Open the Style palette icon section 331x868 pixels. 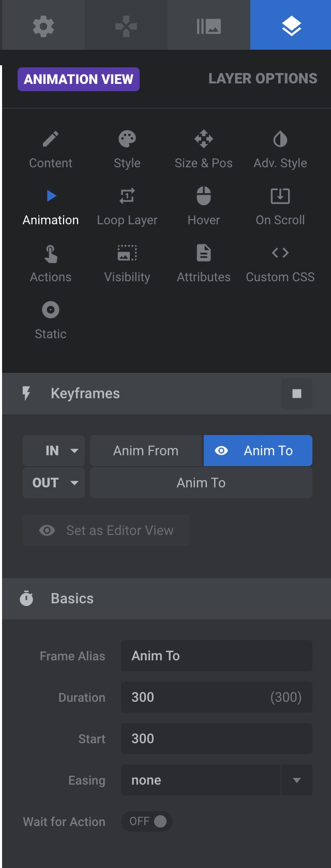click(127, 139)
